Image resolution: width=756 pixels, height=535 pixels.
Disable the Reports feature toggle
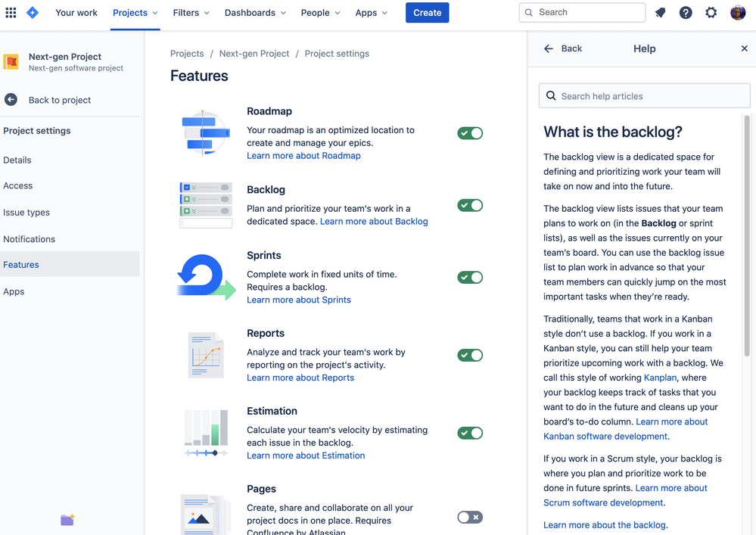(x=470, y=355)
